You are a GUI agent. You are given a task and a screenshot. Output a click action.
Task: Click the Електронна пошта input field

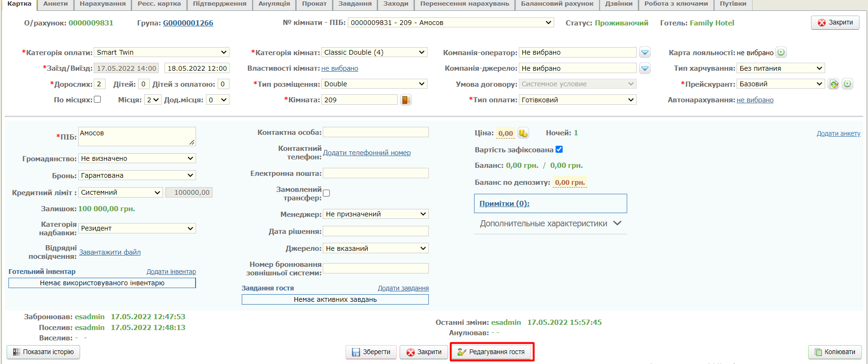pos(376,174)
